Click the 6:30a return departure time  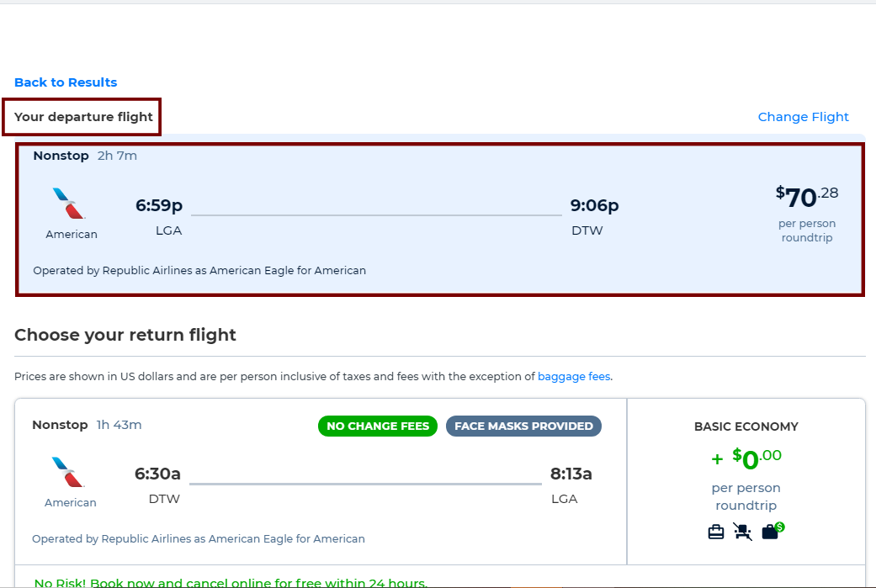click(158, 474)
